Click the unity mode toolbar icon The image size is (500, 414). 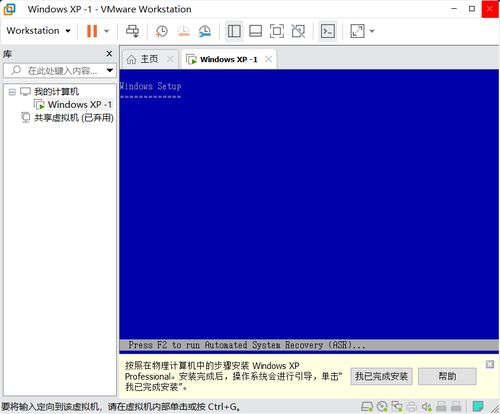(298, 31)
